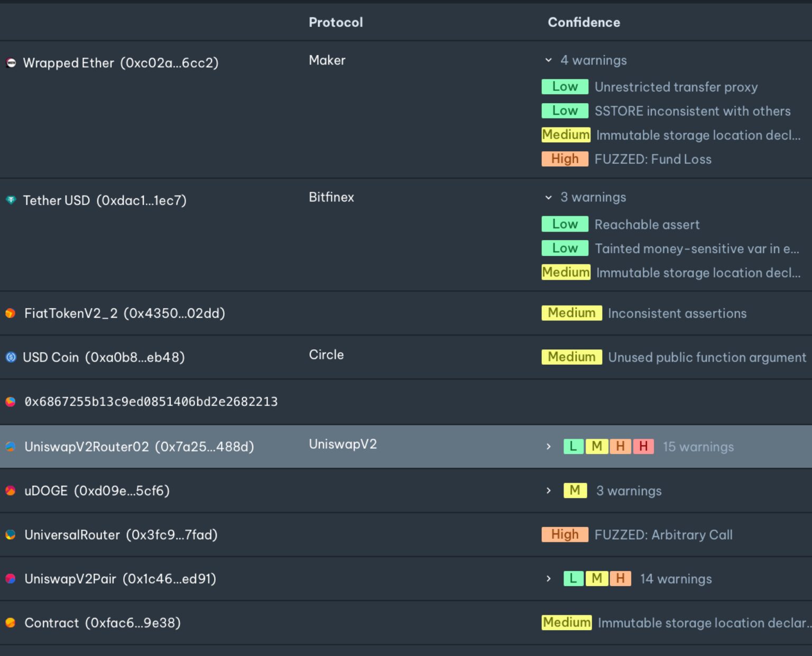Click the UniversalRouter contract icon
Screen dimensions: 812x656
tap(11, 534)
